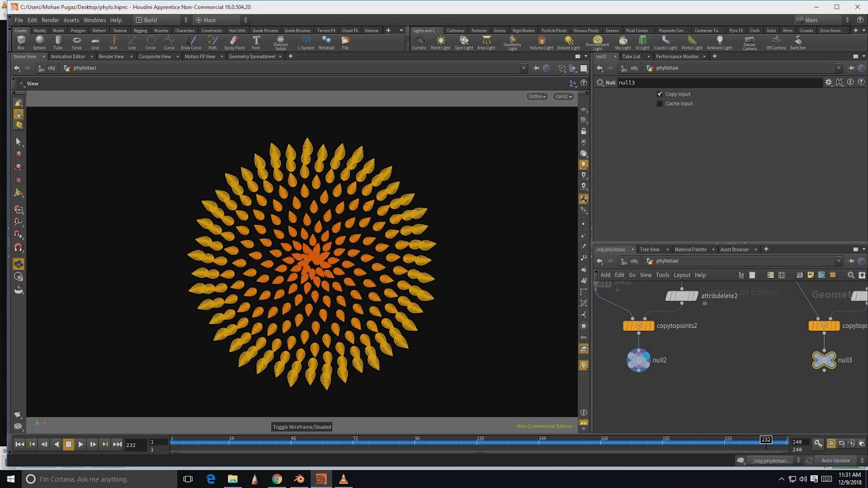The height and width of the screenshot is (488, 868).
Task: Open the Build desktop dropdown
Action: (161, 20)
